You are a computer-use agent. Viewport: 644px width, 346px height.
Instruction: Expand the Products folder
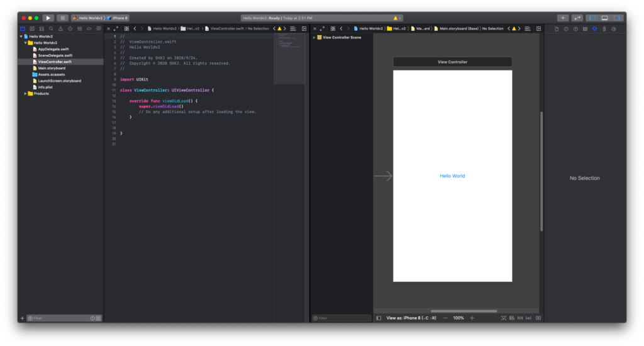point(26,93)
